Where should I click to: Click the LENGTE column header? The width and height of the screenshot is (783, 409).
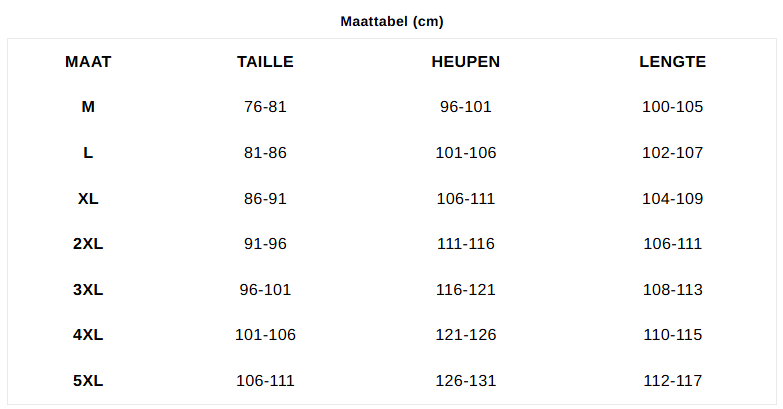coord(672,62)
